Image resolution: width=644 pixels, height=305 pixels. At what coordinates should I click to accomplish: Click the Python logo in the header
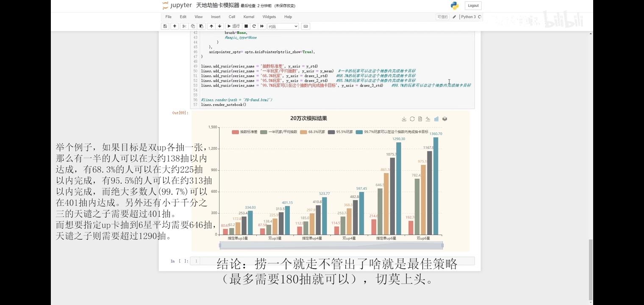(455, 6)
